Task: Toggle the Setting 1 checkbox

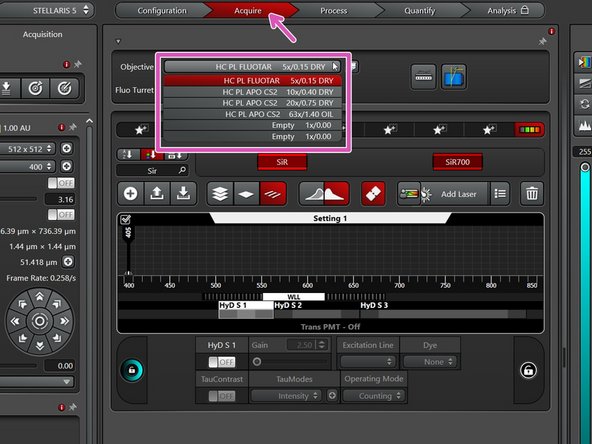Action: coord(125,219)
